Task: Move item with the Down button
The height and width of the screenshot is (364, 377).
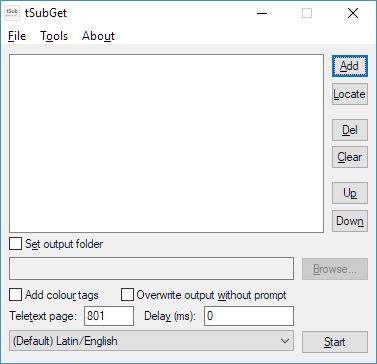Action: pyautogui.click(x=350, y=221)
